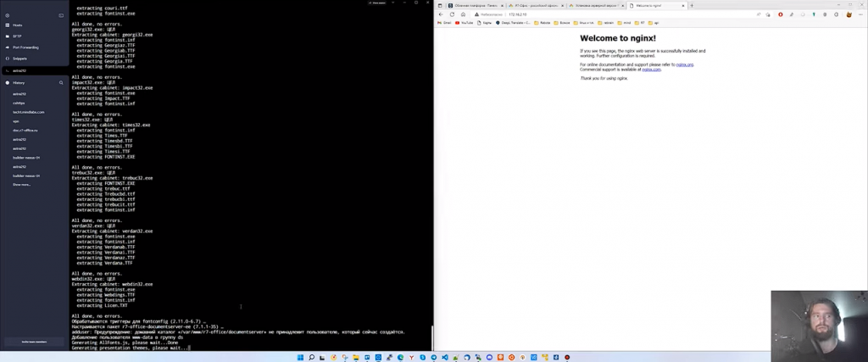
Task: Click the new terminal window icon atop sidebar
Action: (x=61, y=15)
